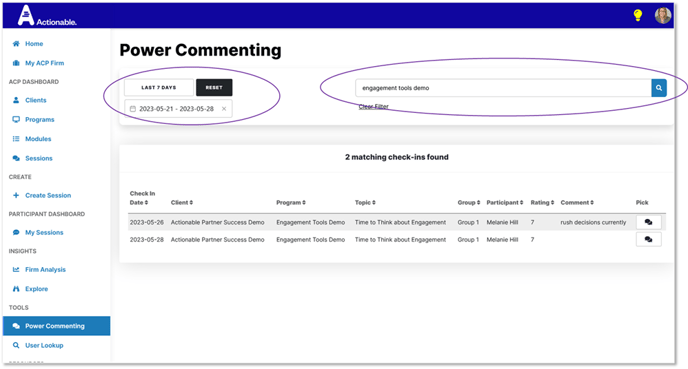
Task: Sort by Client column header
Action: pos(182,202)
